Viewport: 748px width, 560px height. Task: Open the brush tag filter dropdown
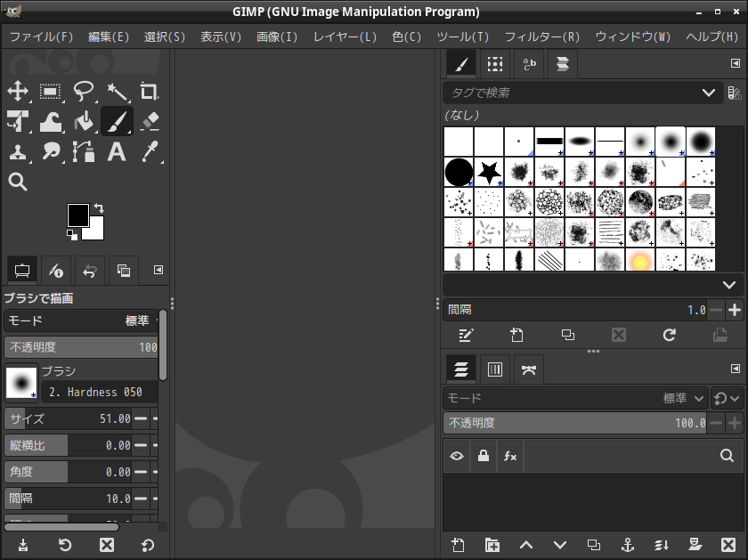pos(709,93)
